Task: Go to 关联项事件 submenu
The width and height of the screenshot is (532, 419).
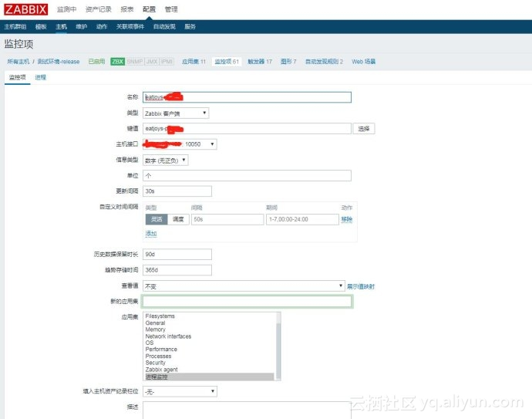Action: pos(130,26)
